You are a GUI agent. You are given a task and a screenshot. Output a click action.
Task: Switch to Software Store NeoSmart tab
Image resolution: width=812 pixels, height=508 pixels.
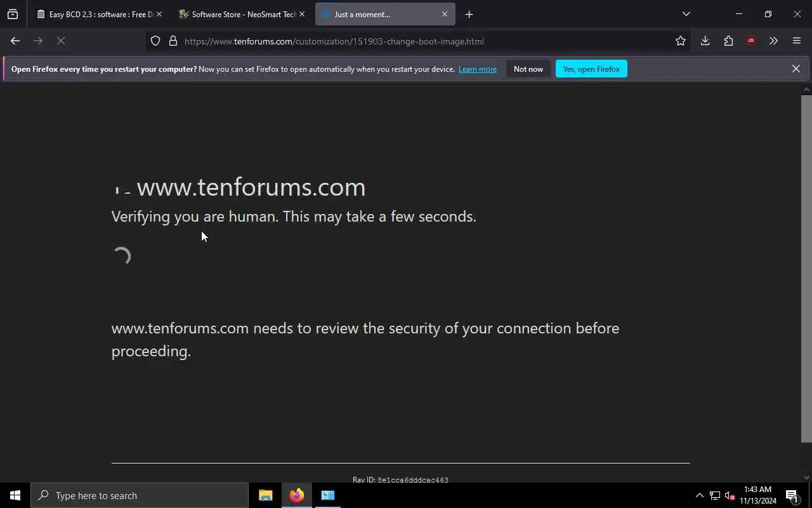point(238,14)
